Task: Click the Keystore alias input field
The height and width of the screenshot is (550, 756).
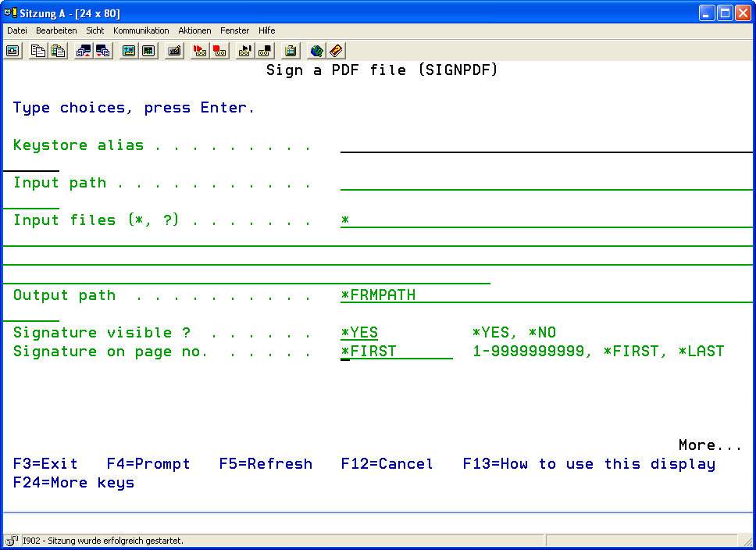Action: [545, 145]
